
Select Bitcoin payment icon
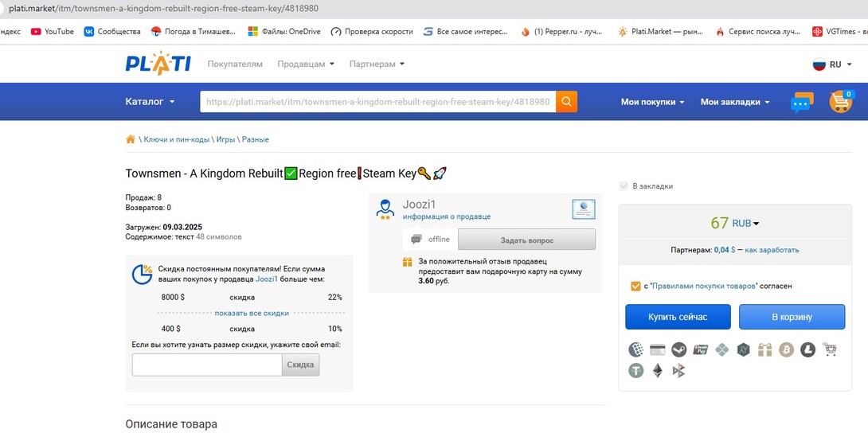pyautogui.click(x=787, y=349)
